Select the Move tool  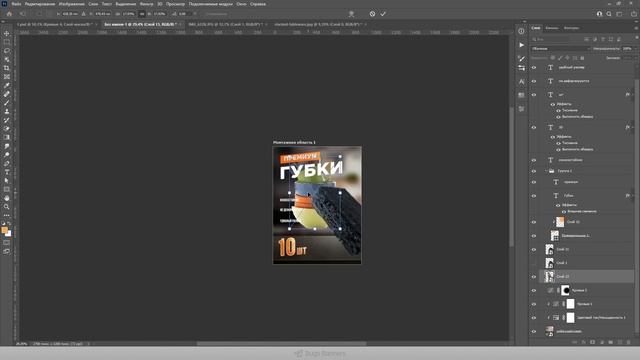click(x=7, y=33)
